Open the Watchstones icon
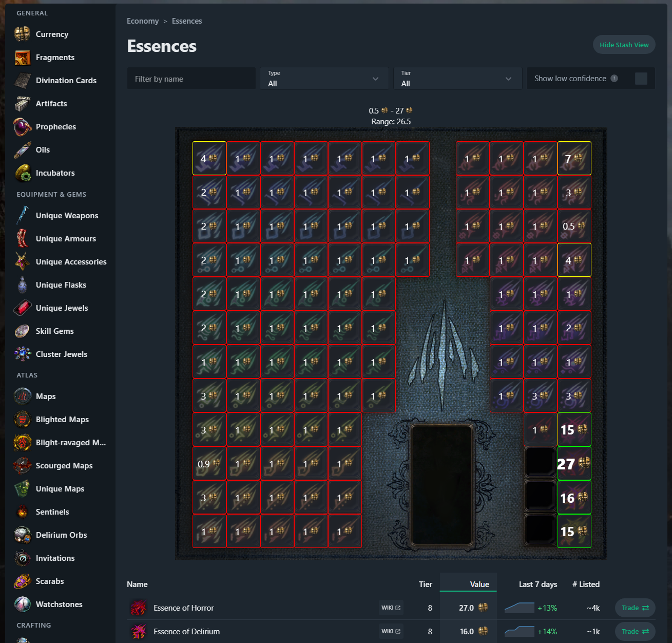Viewport: 672px width, 643px height. (22, 604)
